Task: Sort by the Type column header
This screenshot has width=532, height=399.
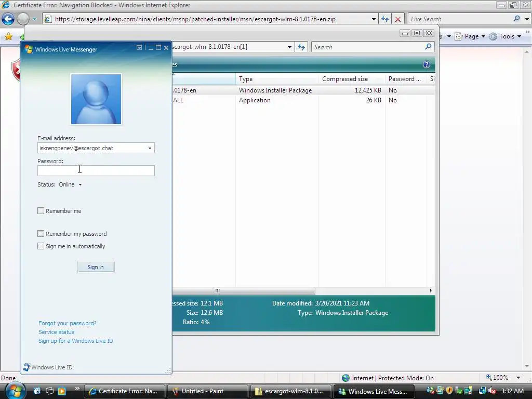Action: pos(277,79)
